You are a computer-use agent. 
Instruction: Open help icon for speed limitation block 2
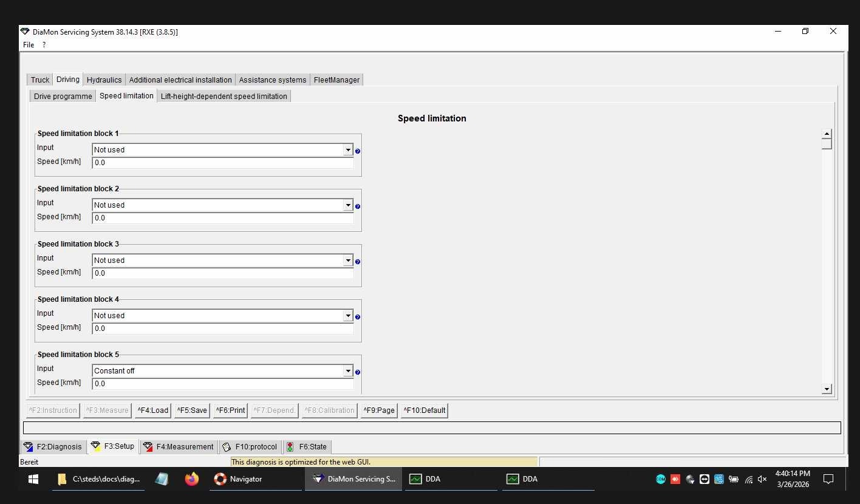click(x=358, y=206)
